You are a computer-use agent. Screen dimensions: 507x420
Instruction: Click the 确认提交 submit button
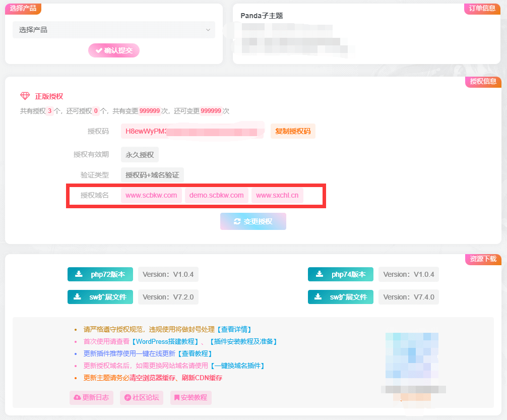click(114, 50)
